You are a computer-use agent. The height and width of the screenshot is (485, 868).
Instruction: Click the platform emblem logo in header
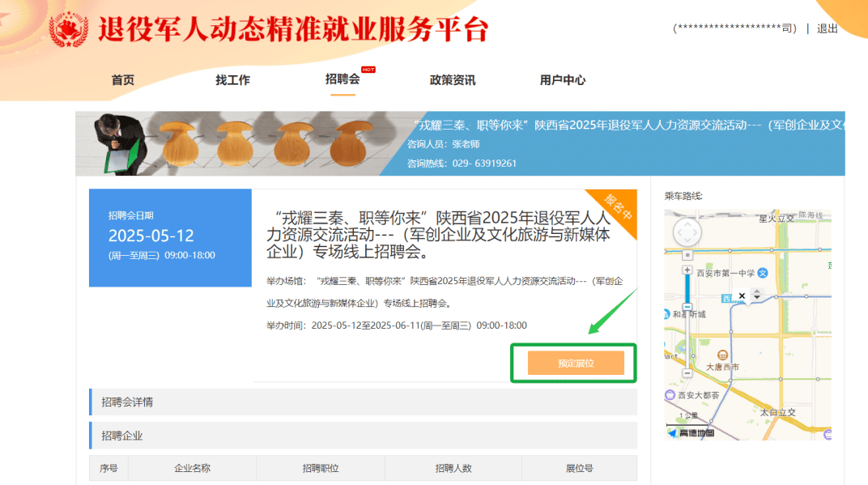pos(69,29)
